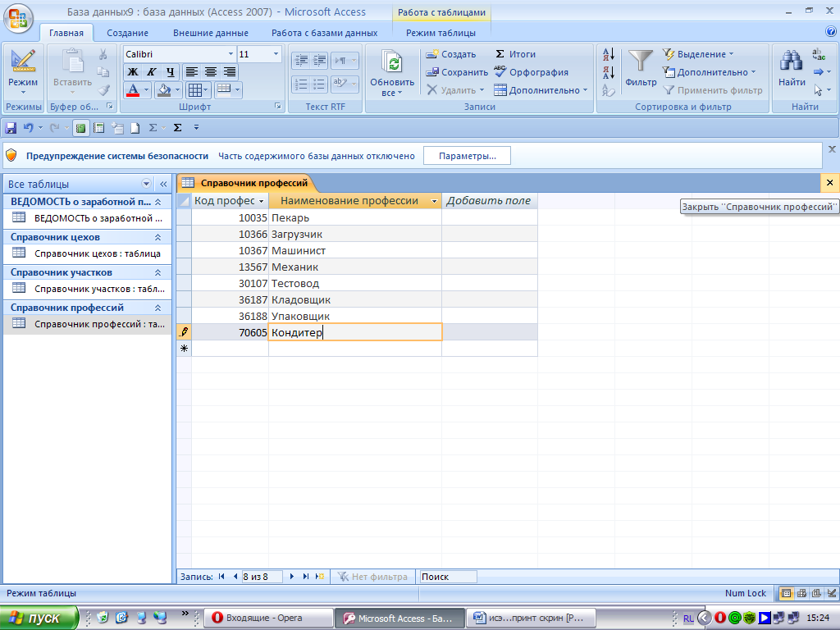Screen dimensions: 840x630
Task: Click the Параметры... button
Action: [x=467, y=156]
